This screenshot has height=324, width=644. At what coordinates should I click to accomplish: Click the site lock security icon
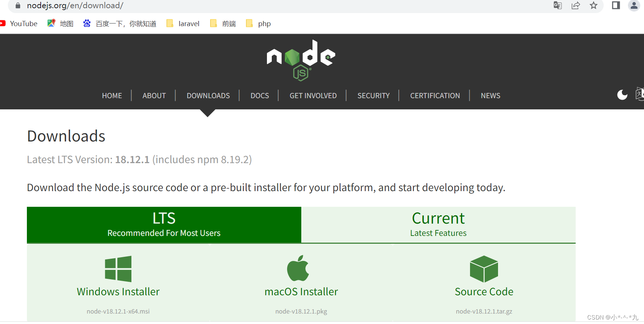coord(18,5)
